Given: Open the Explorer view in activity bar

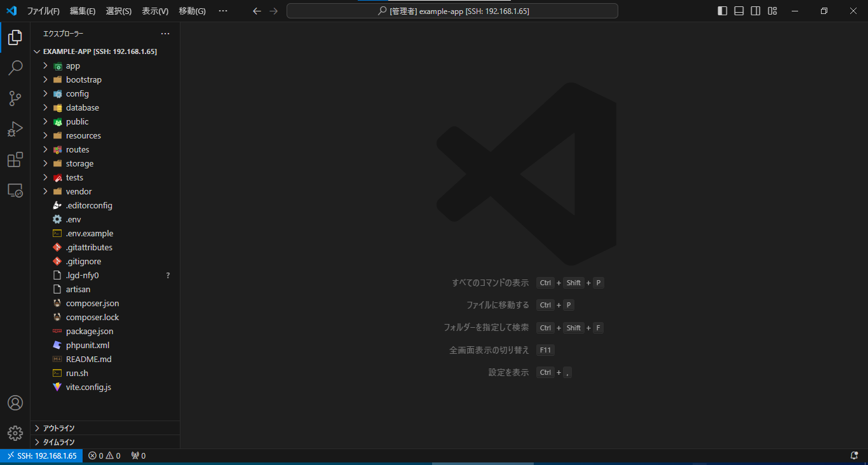Looking at the screenshot, I should point(15,37).
